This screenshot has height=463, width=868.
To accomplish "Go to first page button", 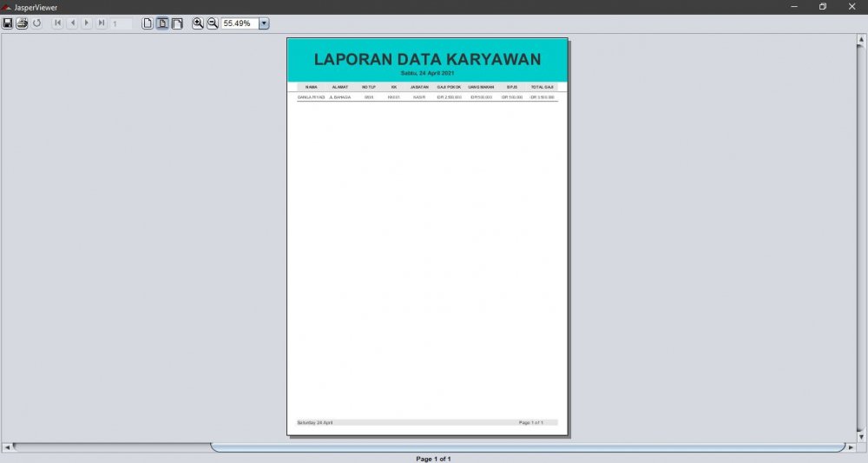I will pos(57,23).
